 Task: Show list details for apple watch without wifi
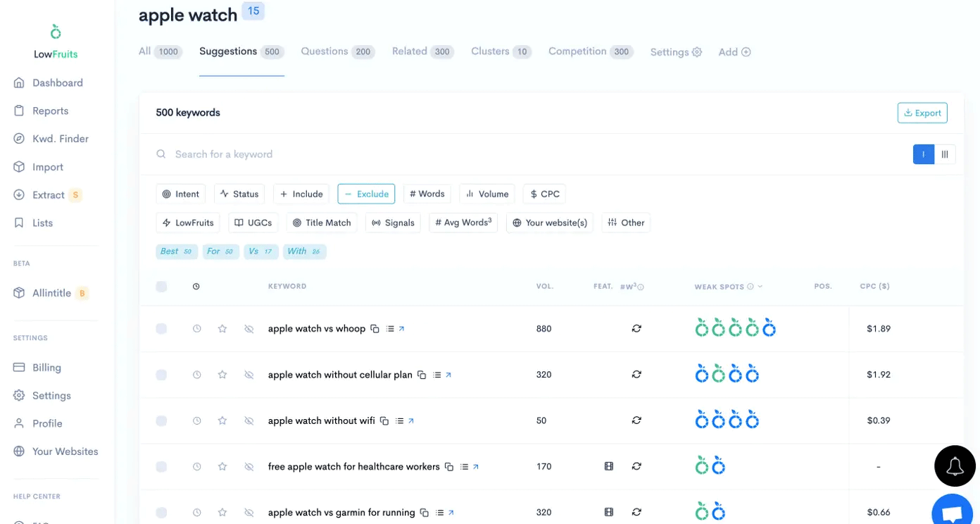(x=399, y=420)
